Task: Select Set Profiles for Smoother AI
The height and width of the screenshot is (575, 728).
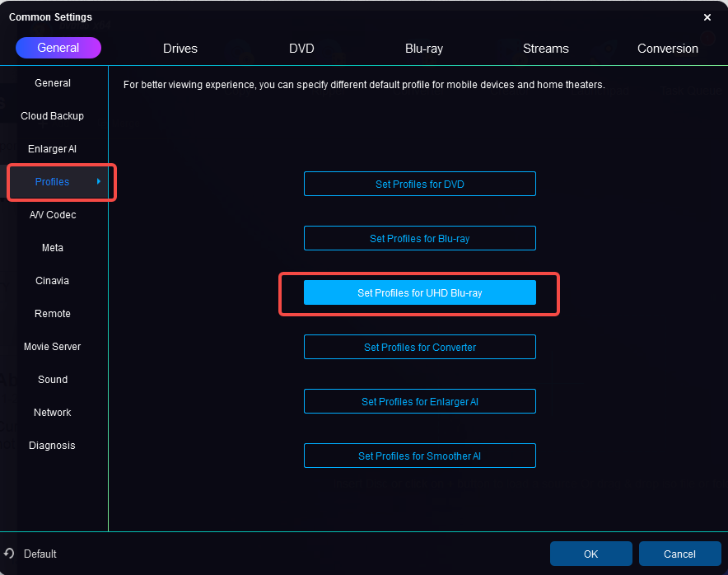Action: 420,456
